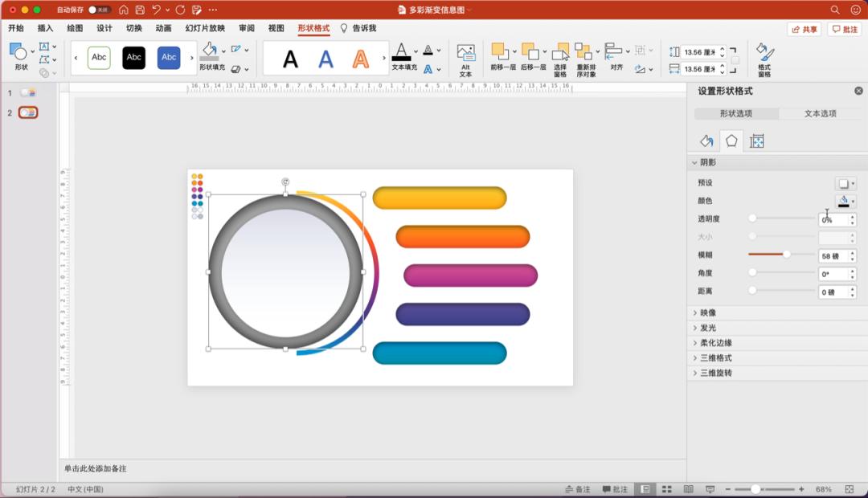Open Size & Properties tab icon in pane

click(756, 141)
